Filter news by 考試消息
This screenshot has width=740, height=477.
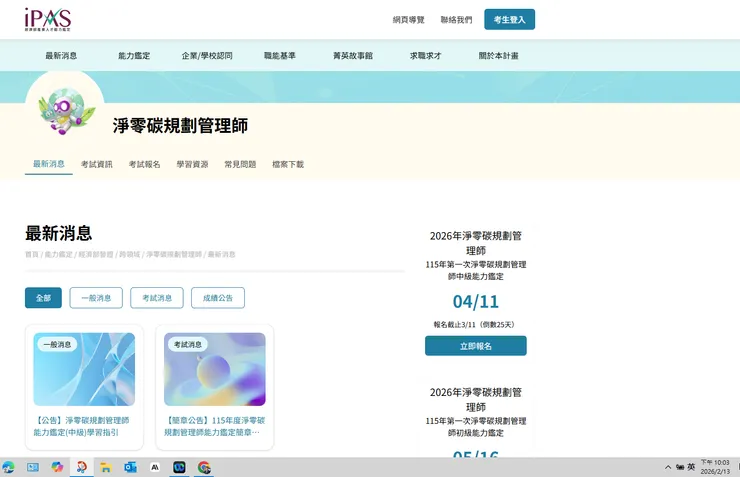pos(157,298)
